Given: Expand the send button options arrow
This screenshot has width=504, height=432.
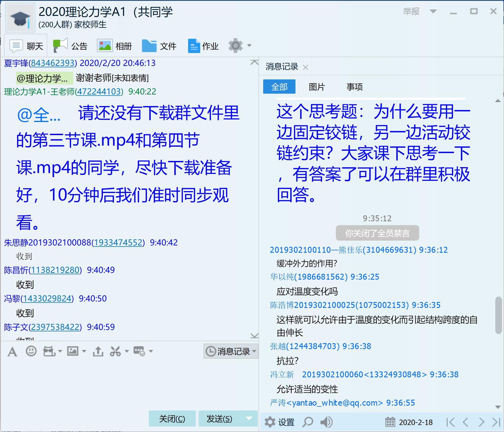Looking at the screenshot, I should coord(249,419).
